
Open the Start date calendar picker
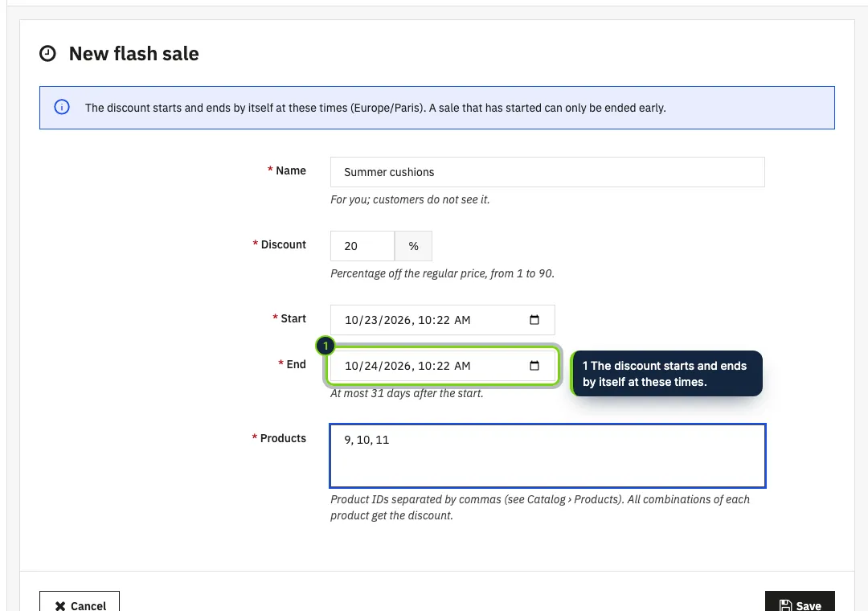(534, 320)
